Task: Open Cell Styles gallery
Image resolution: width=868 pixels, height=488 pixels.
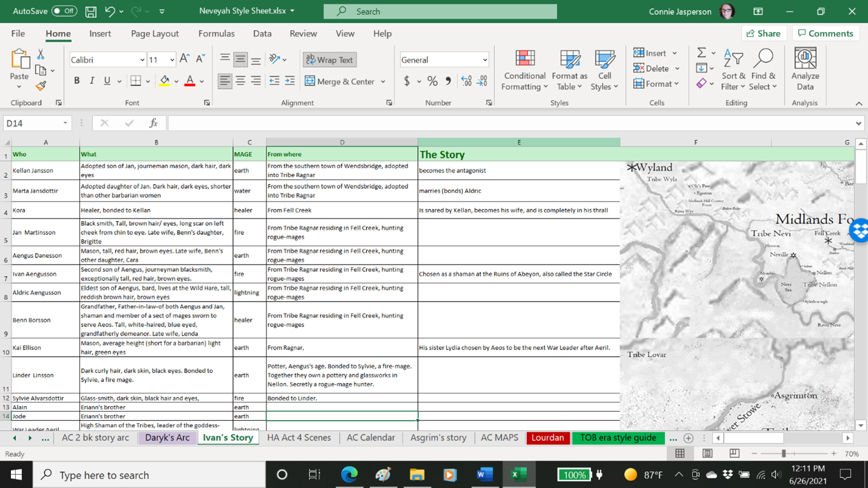Action: click(605, 69)
